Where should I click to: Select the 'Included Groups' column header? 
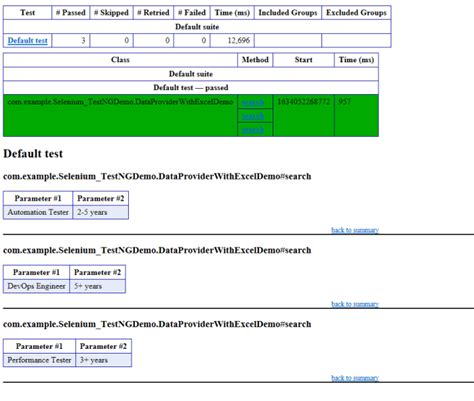point(288,13)
